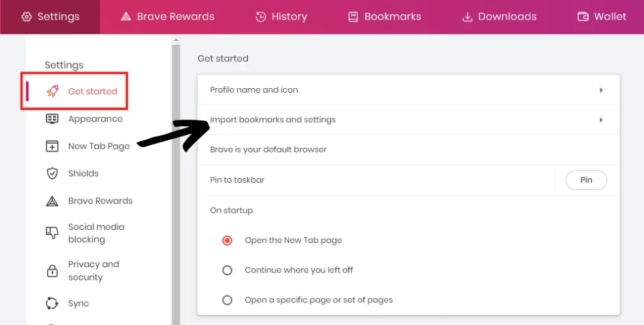This screenshot has width=644, height=325.
Task: Expand Import bookmarks and settings arrow
Action: pyautogui.click(x=601, y=120)
